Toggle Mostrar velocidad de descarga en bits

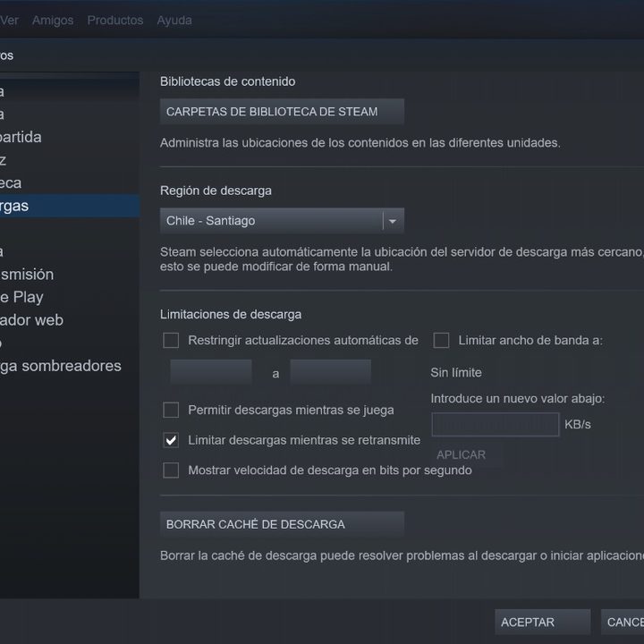click(x=171, y=470)
